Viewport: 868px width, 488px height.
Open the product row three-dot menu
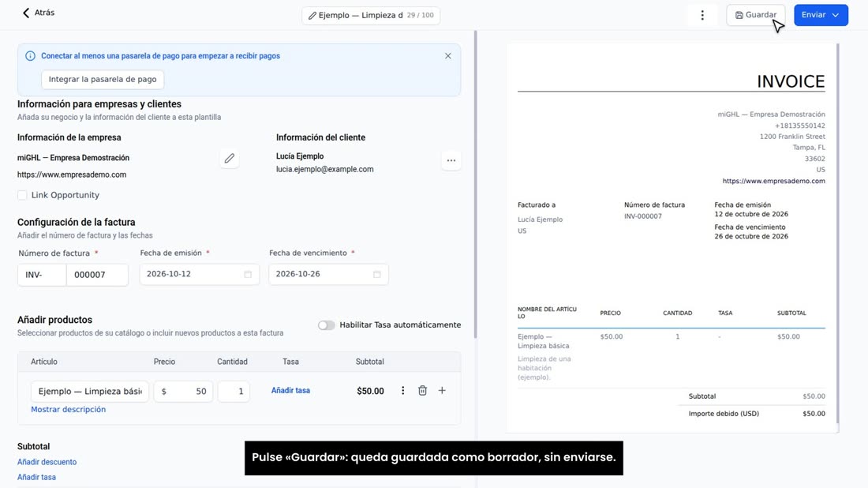click(x=403, y=391)
